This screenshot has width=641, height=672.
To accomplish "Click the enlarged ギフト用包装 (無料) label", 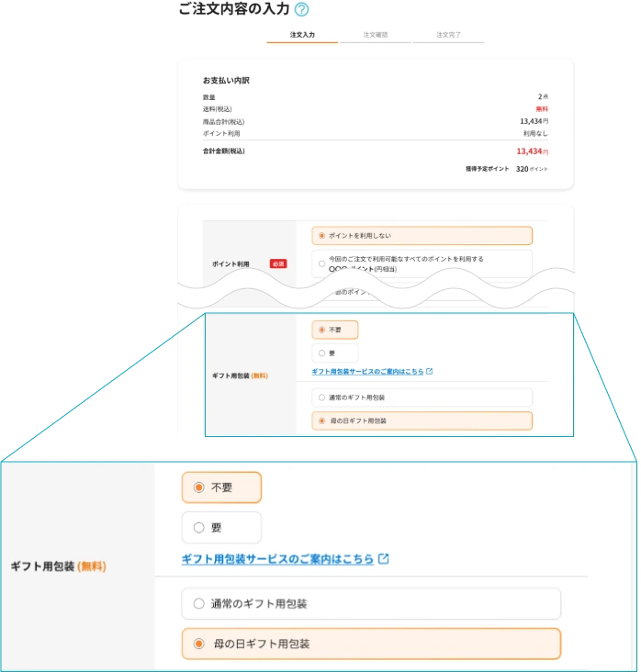I will click(58, 568).
